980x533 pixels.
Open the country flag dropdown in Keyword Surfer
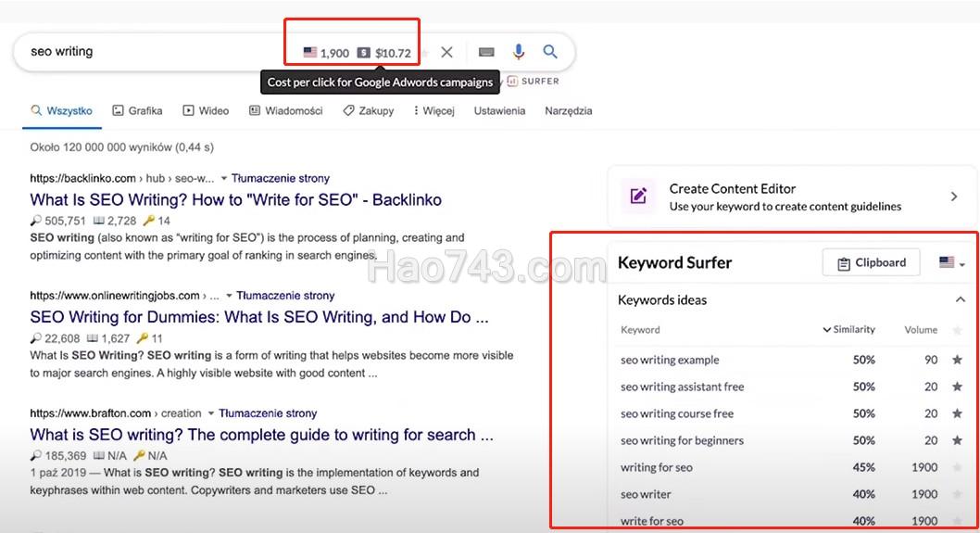(x=952, y=262)
